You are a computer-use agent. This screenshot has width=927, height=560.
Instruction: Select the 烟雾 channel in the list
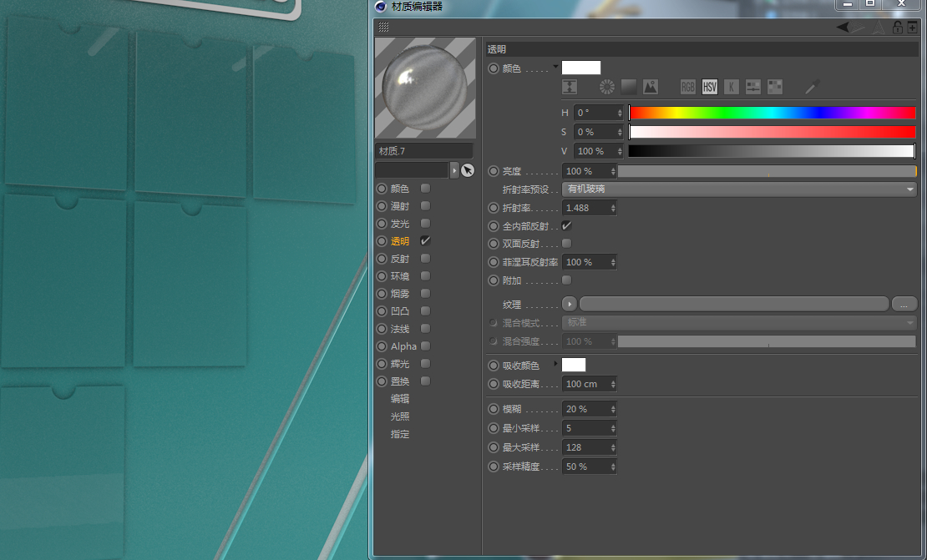pyautogui.click(x=400, y=294)
